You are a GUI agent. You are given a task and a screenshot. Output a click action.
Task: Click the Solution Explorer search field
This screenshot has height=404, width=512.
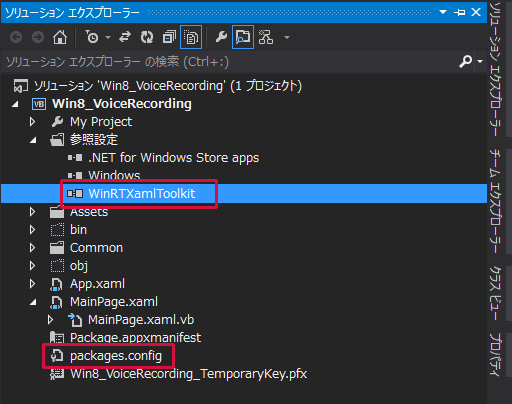click(230, 62)
